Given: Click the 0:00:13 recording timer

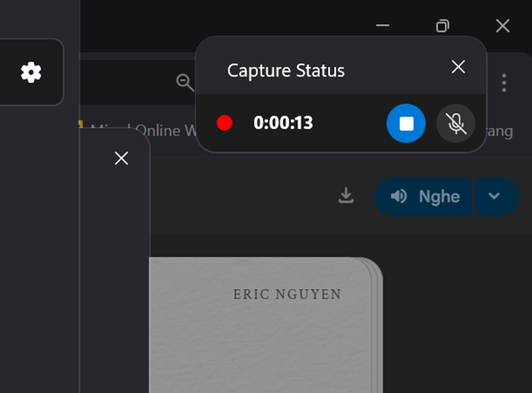Looking at the screenshot, I should (x=283, y=124).
